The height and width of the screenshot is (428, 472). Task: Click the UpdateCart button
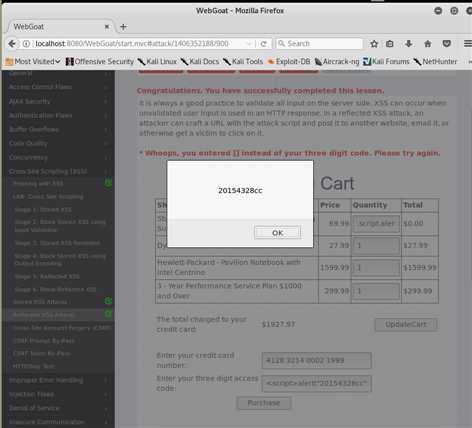click(406, 324)
